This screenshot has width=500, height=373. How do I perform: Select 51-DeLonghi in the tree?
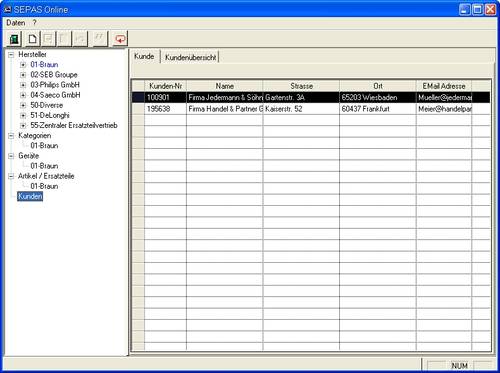pos(50,115)
